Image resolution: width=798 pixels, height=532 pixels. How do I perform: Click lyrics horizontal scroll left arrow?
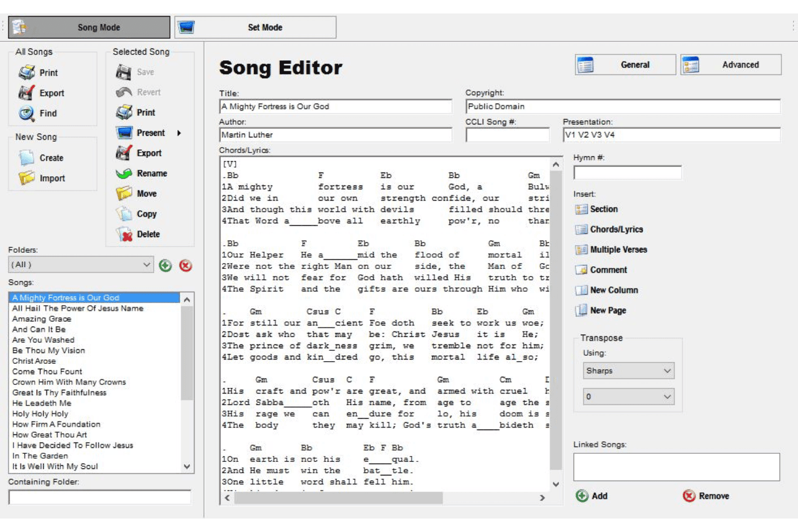(228, 498)
